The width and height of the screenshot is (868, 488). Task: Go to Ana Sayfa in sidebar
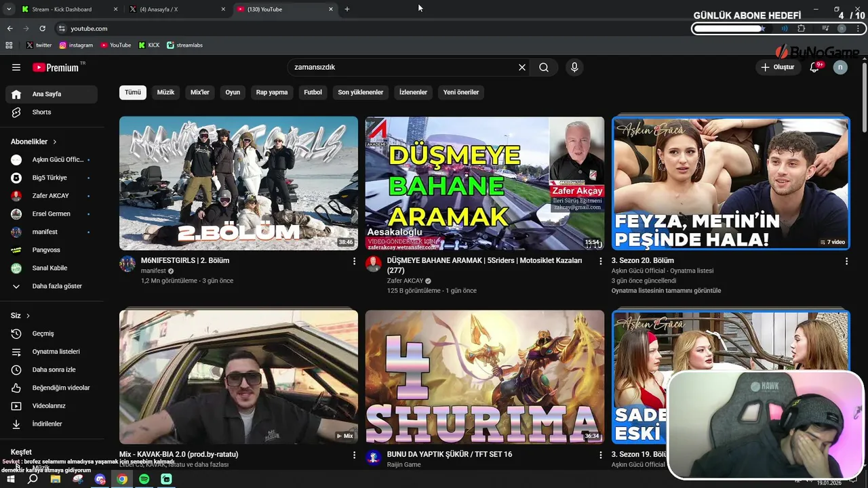pyautogui.click(x=52, y=94)
